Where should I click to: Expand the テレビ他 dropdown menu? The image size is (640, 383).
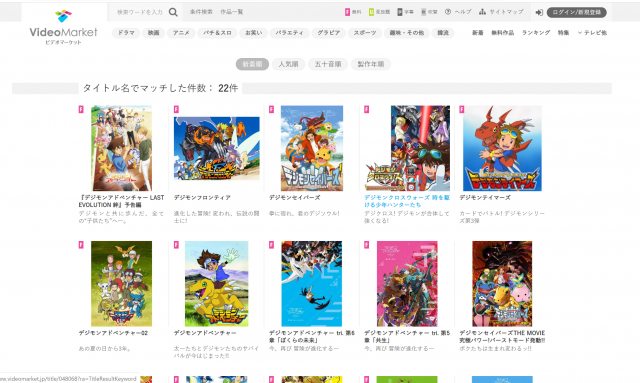pos(592,33)
